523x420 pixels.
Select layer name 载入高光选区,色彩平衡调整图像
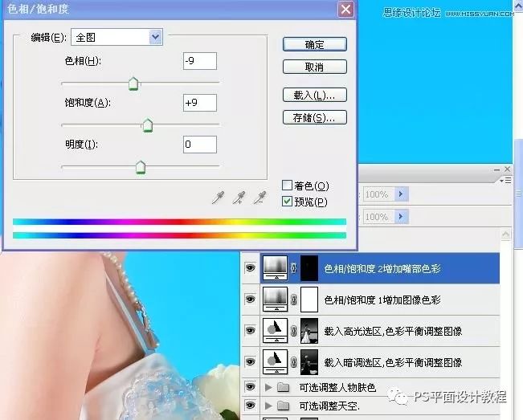[393, 331]
